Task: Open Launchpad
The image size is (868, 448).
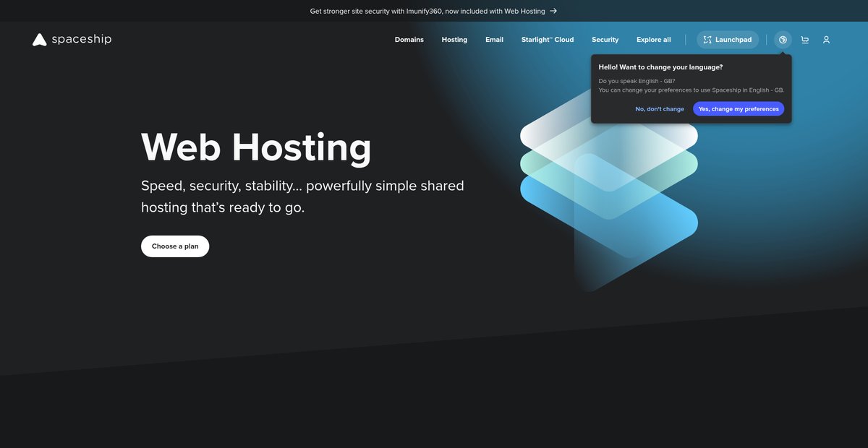Action: tap(728, 40)
